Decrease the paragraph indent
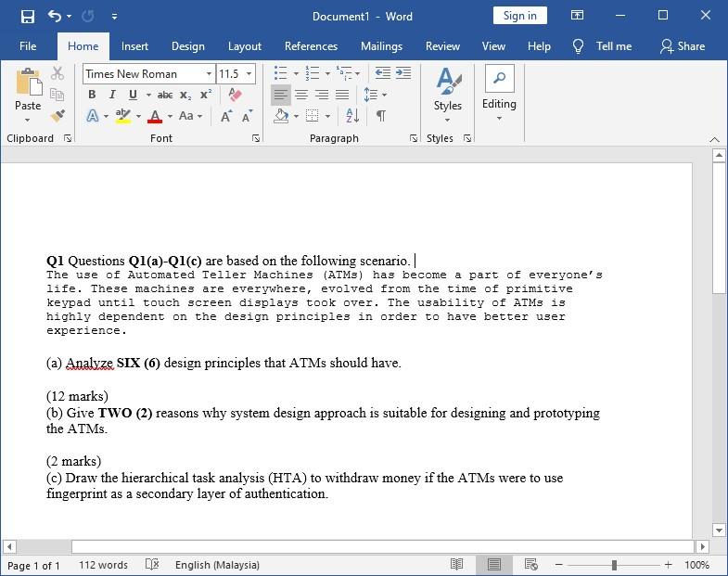Screen dimensions: 728x576 383,73
